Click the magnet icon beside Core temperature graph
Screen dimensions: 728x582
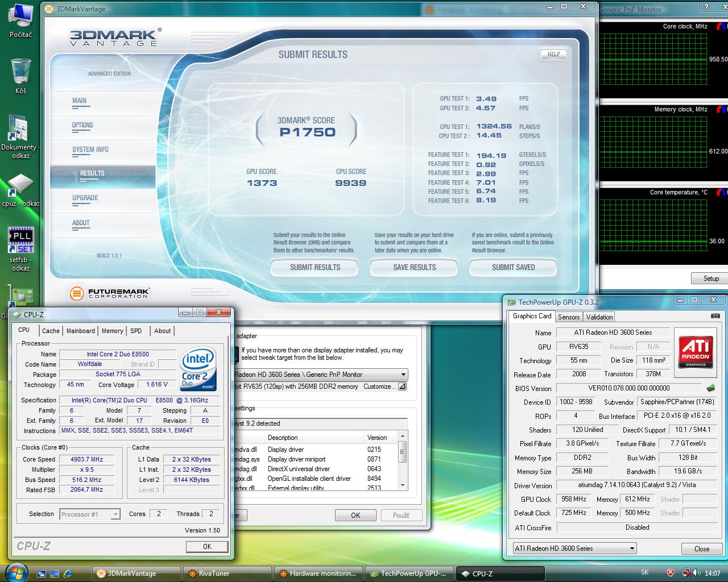722,192
